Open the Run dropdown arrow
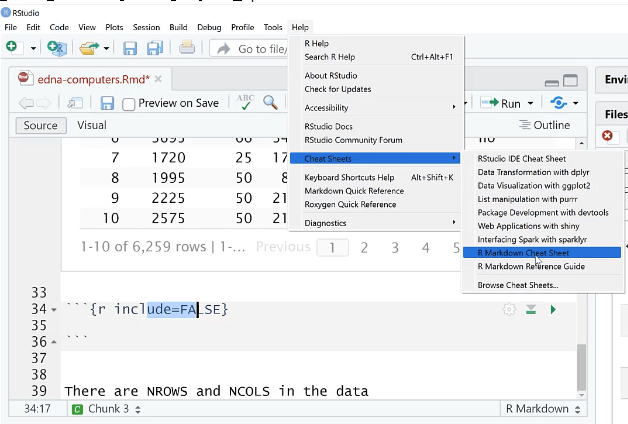This screenshot has width=628, height=424. tap(530, 103)
